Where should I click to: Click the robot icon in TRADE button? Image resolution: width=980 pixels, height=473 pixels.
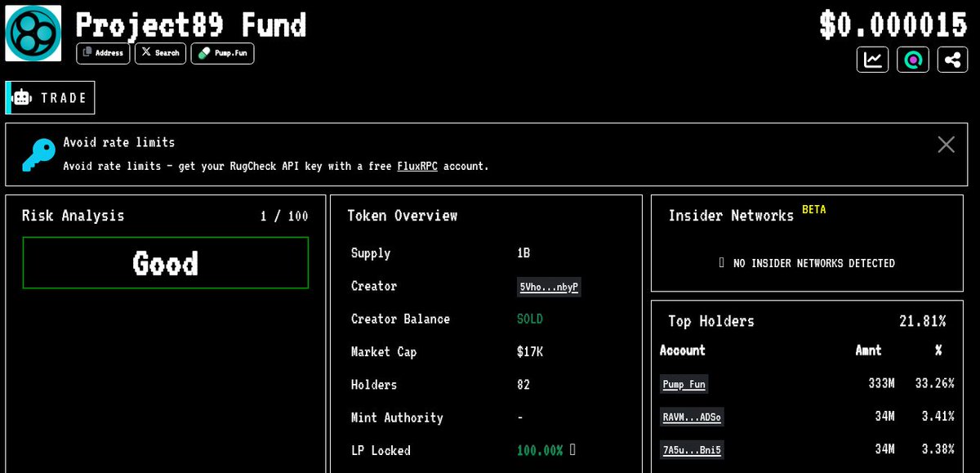22,98
